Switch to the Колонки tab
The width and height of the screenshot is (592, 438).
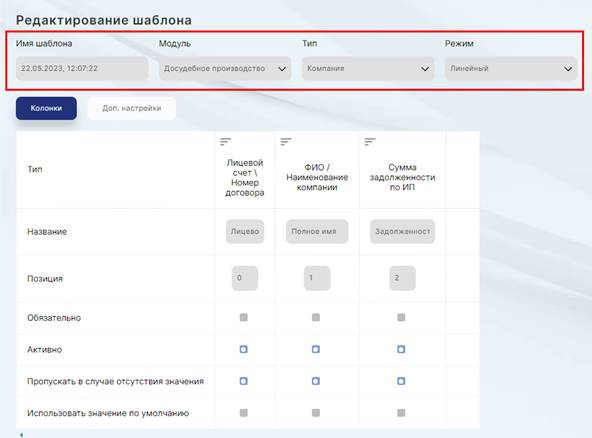(46, 108)
